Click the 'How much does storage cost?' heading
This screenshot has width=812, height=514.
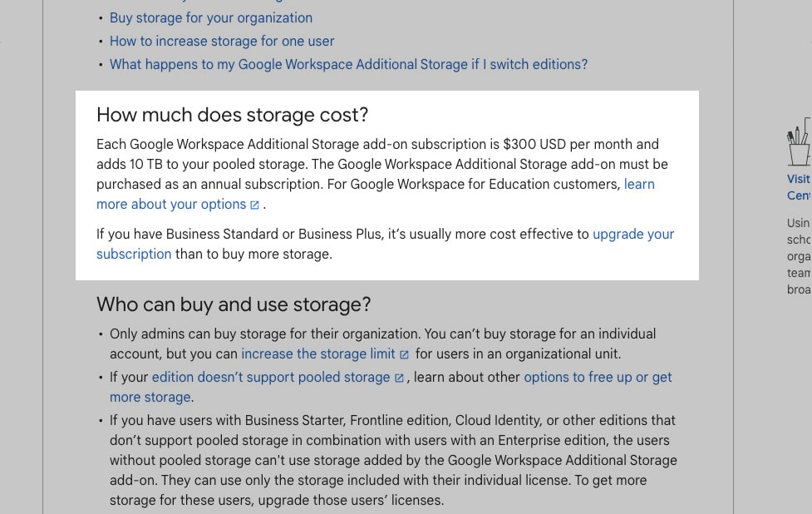232,115
